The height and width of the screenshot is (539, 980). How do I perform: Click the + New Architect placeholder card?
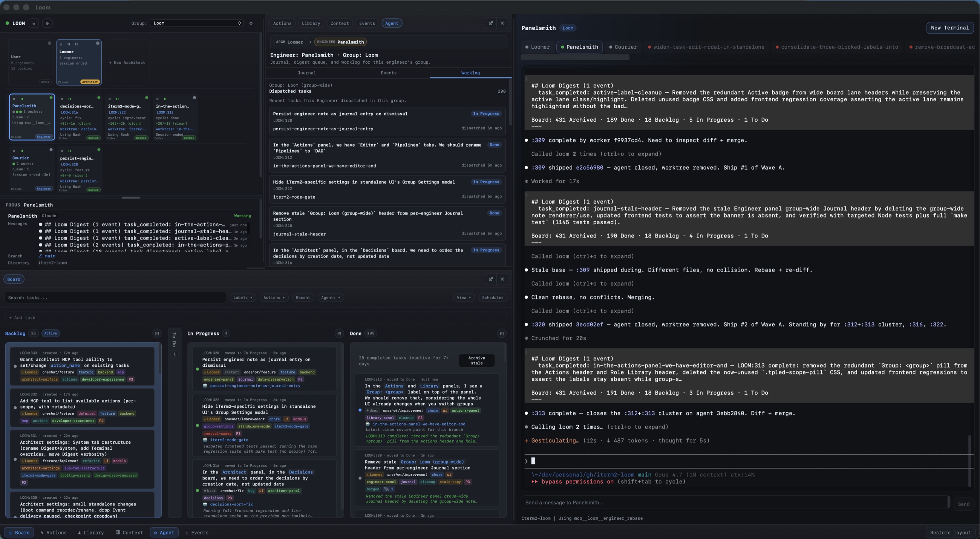coord(127,63)
